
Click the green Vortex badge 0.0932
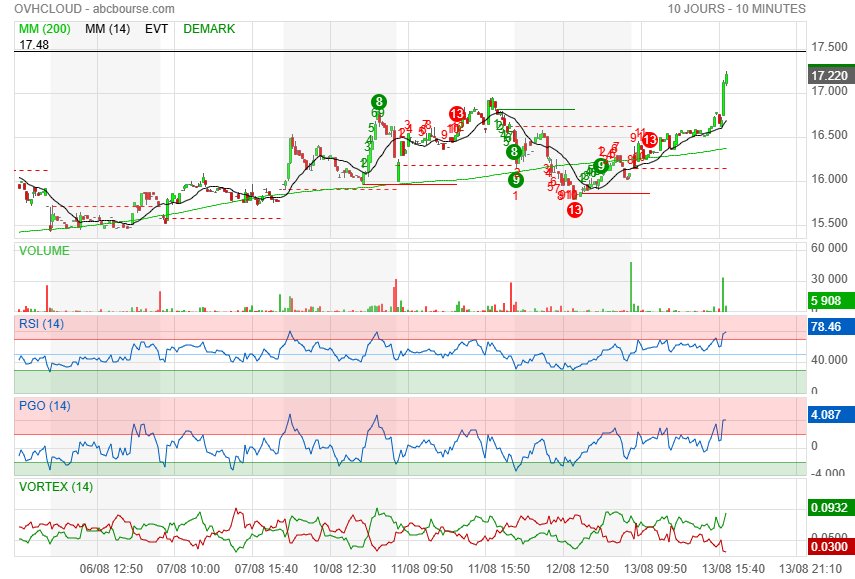coord(830,508)
